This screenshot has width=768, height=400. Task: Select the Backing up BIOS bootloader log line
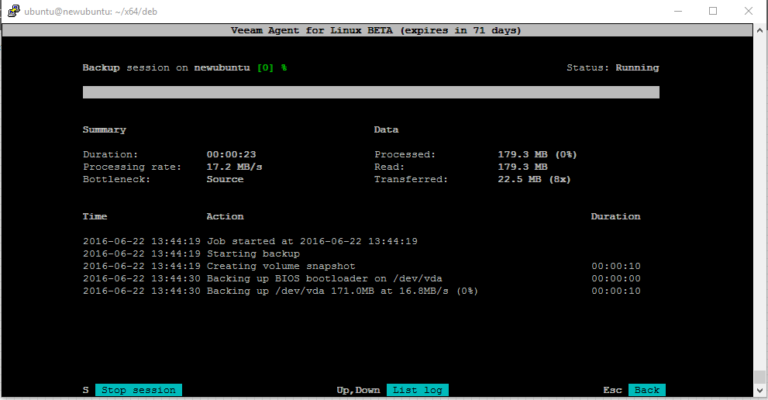[x=361, y=279]
